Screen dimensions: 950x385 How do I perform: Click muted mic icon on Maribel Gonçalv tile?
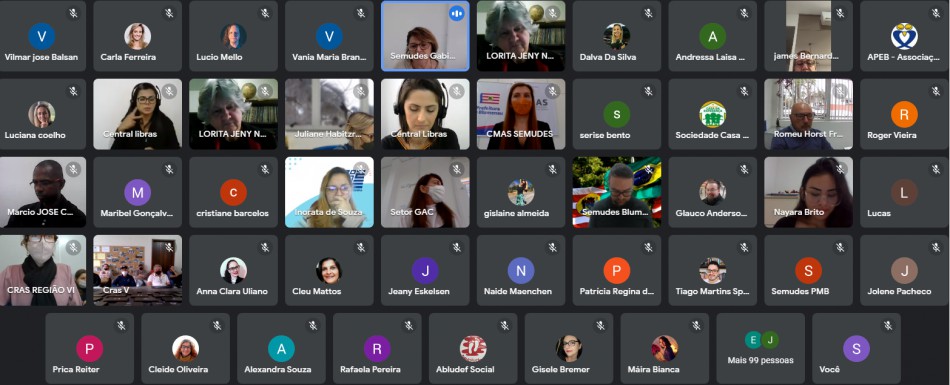[x=169, y=169]
